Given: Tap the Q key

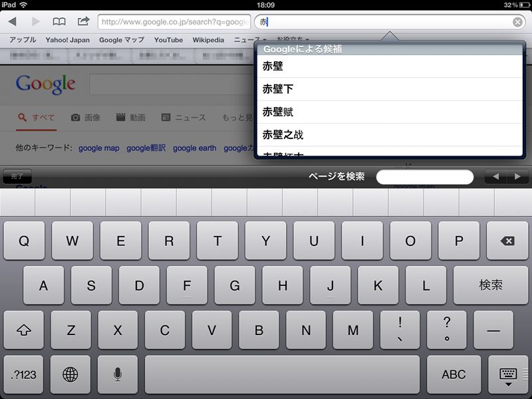Looking at the screenshot, I should tap(24, 241).
